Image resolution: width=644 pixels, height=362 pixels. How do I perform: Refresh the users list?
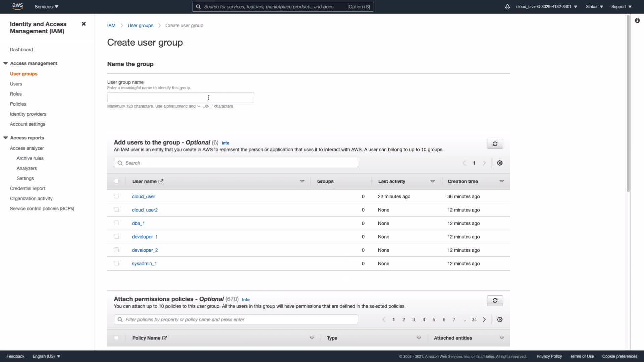(495, 144)
